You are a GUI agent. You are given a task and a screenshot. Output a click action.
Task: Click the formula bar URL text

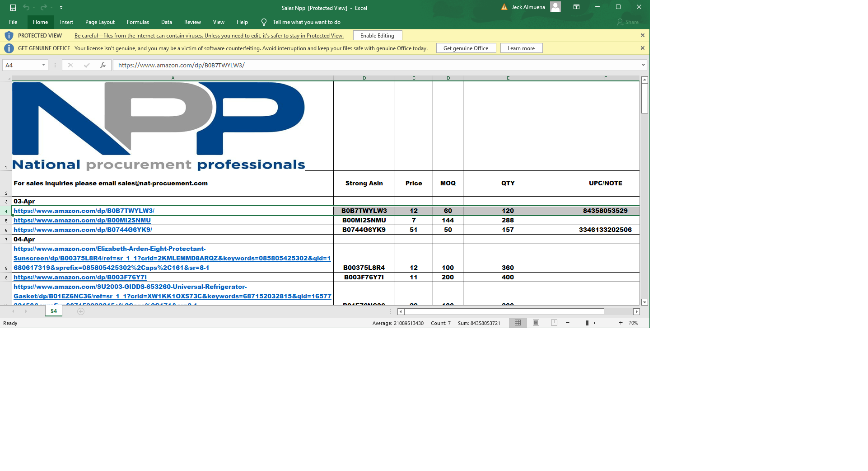tap(182, 65)
